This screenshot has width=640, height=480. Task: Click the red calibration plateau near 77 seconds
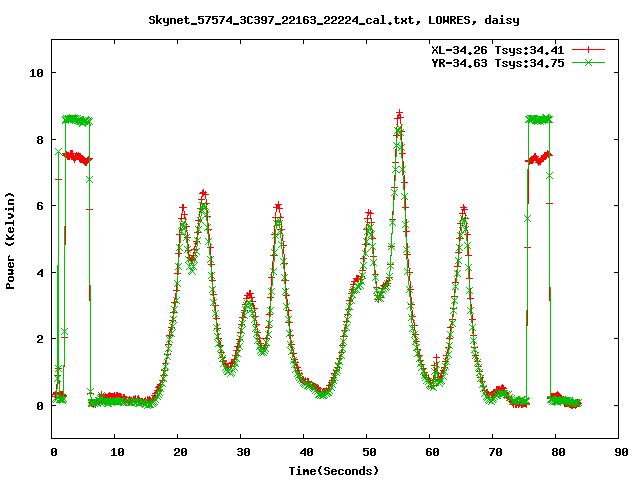point(540,158)
